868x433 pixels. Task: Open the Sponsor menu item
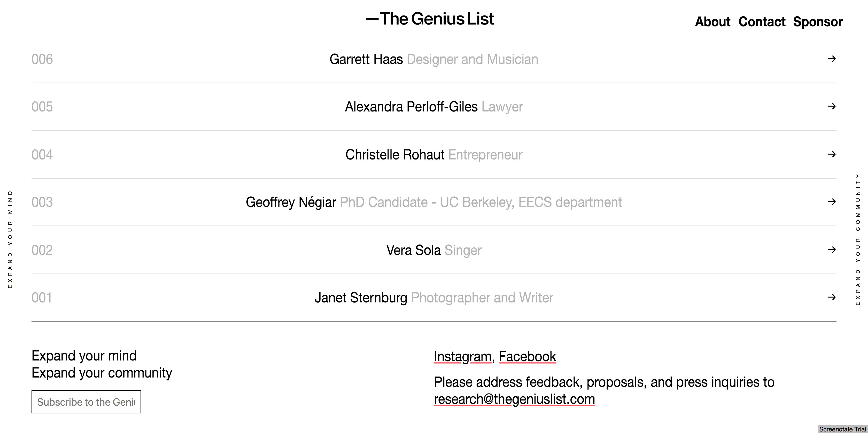point(818,22)
